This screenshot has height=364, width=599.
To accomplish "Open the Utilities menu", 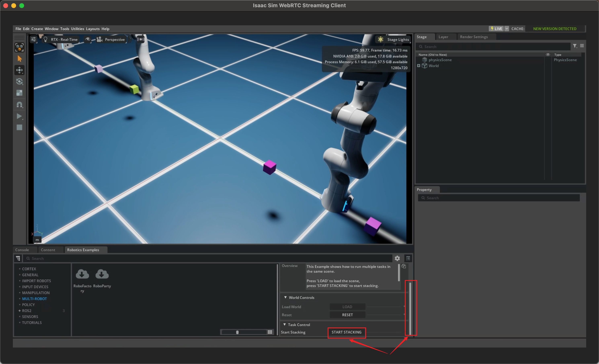I will click(x=77, y=29).
